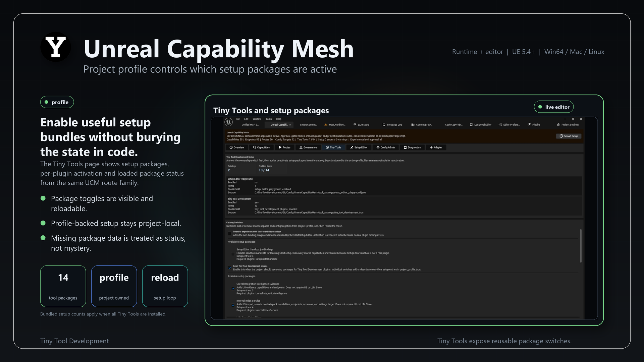Click the tiny_tool_development.json source path
The width and height of the screenshot is (644, 362).
click(x=309, y=213)
